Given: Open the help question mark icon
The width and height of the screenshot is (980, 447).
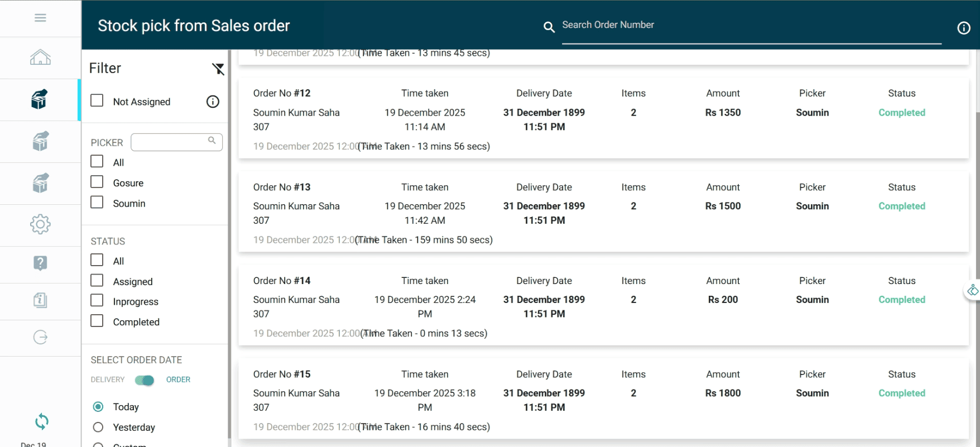Looking at the screenshot, I should coord(40,263).
